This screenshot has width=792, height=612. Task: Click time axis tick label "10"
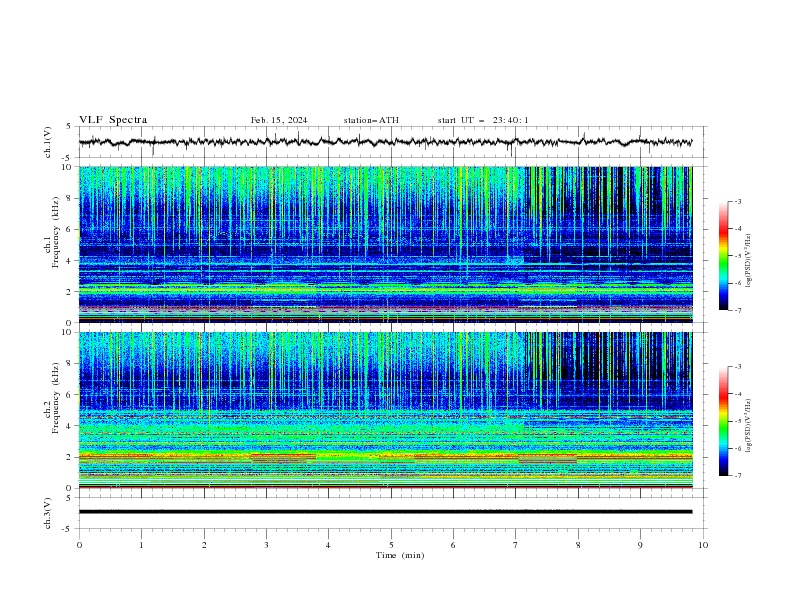point(703,545)
